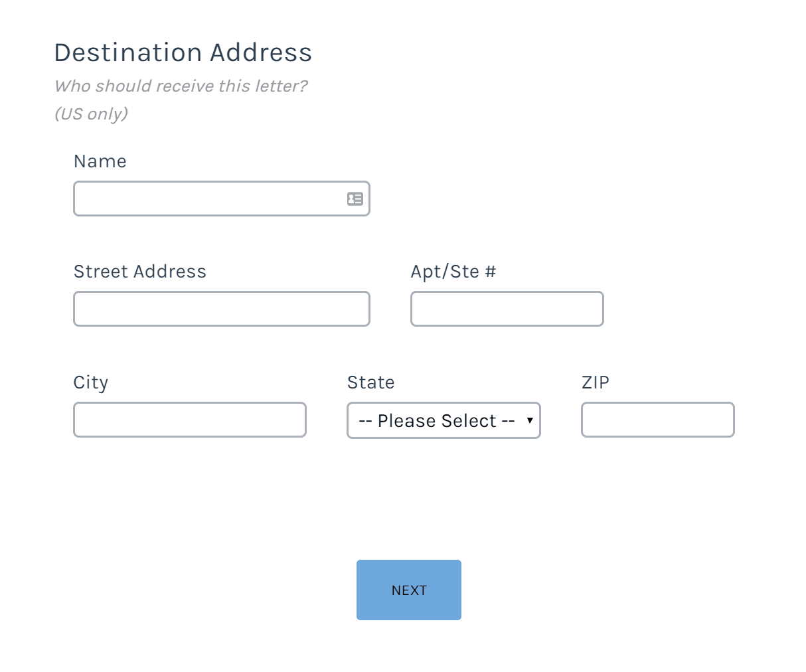Click the Name field label
The image size is (806, 672).
pyautogui.click(x=100, y=161)
